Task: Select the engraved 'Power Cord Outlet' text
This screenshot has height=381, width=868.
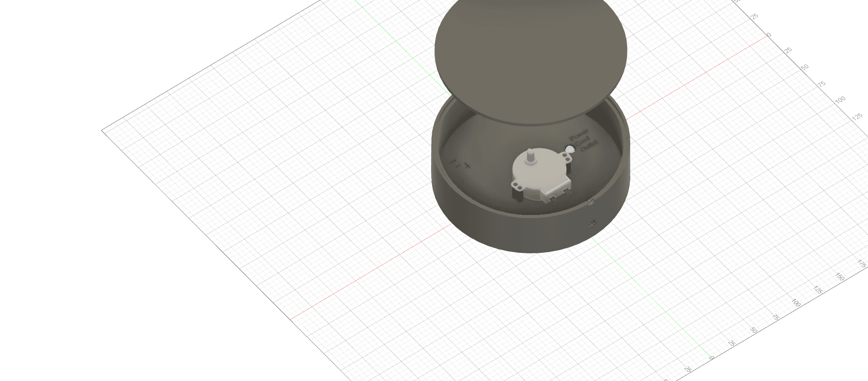Action: pos(584,140)
